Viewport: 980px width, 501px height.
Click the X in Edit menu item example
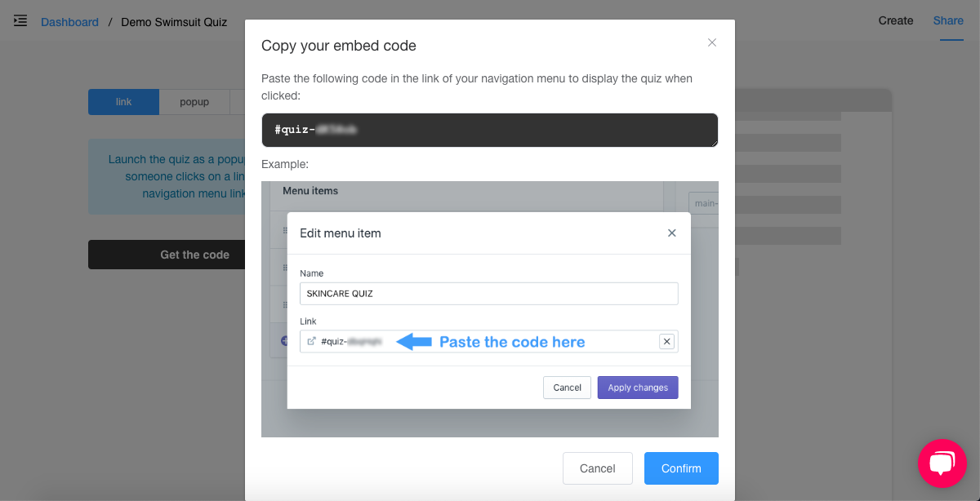672,233
